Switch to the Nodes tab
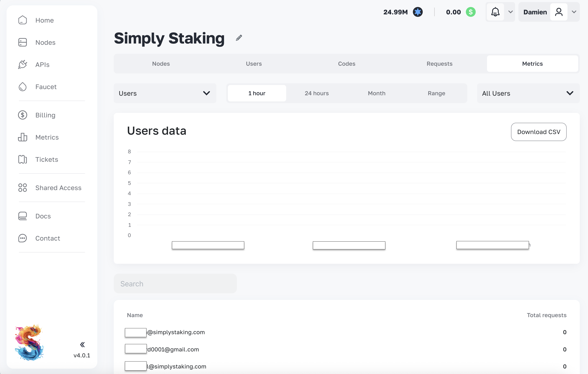The width and height of the screenshot is (588, 374). [x=161, y=64]
